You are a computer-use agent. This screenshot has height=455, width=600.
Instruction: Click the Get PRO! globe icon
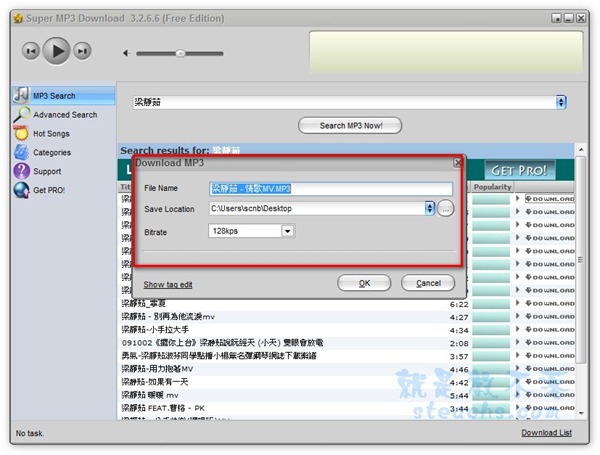pos(21,190)
